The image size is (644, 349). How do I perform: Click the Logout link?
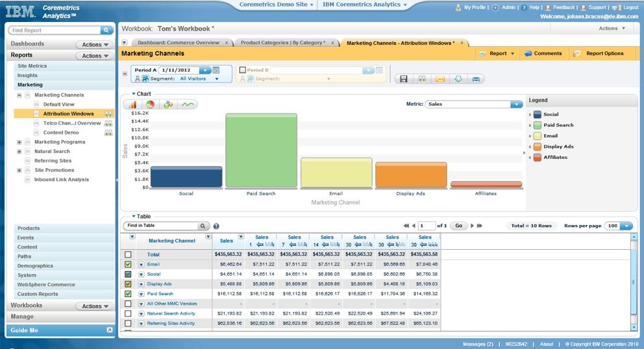(630, 7)
